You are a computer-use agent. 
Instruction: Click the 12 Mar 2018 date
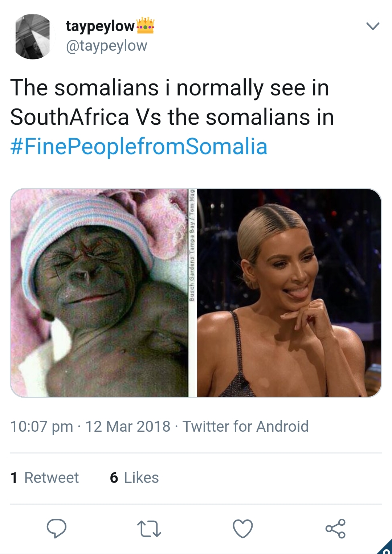click(128, 426)
